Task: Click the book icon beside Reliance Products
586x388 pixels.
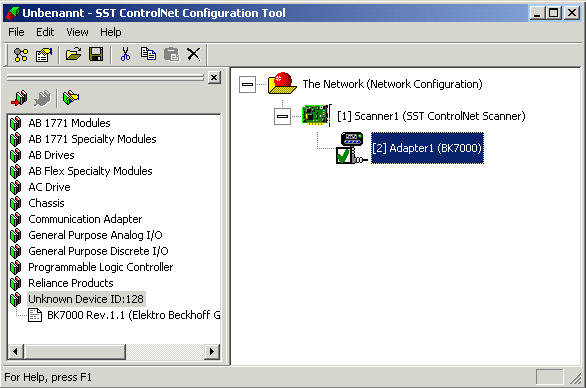Action: tap(16, 283)
